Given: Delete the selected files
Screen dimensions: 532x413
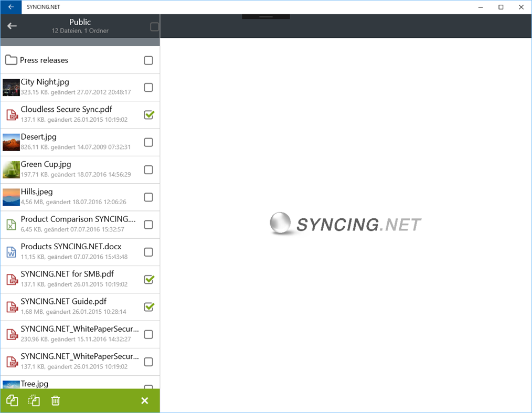Looking at the screenshot, I should tap(55, 400).
